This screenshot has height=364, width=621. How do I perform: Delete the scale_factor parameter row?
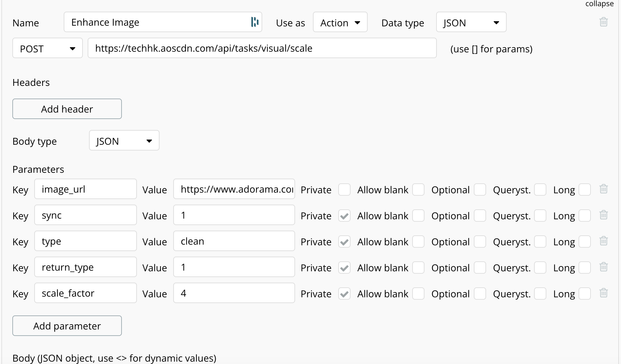point(604,293)
